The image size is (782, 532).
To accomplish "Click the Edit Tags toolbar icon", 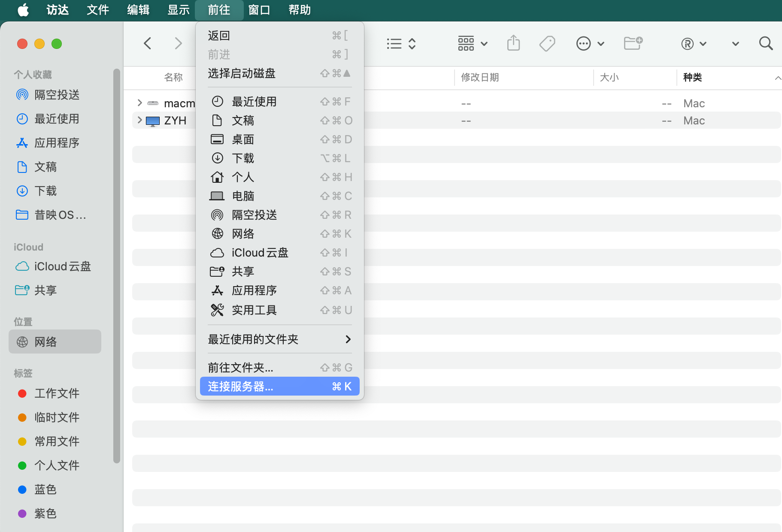I will coord(547,43).
